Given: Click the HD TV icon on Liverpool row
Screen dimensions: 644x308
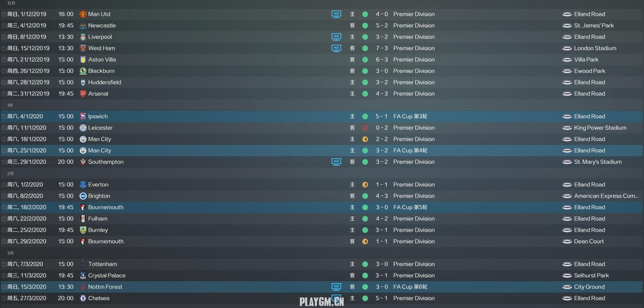Looking at the screenshot, I should [x=336, y=37].
